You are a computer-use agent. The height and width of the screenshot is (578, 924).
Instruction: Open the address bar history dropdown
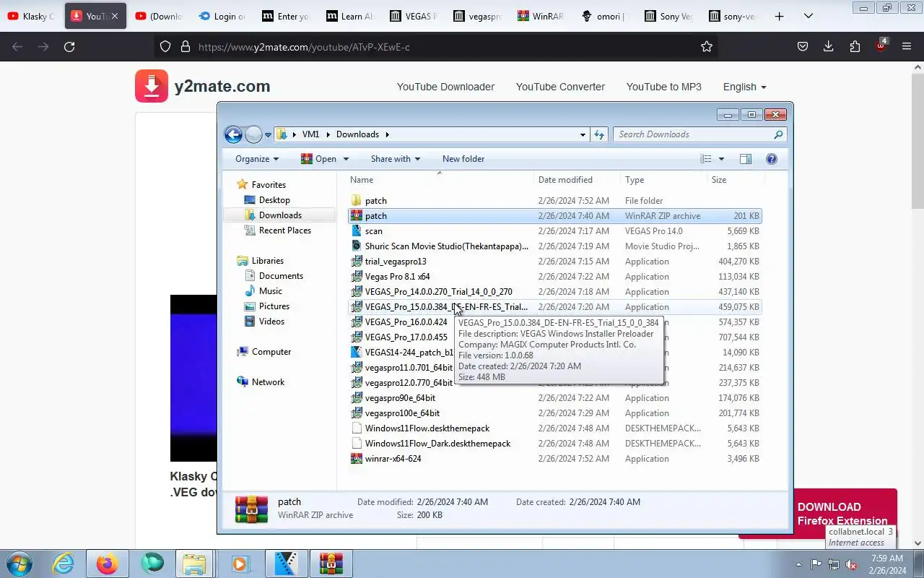pos(583,134)
